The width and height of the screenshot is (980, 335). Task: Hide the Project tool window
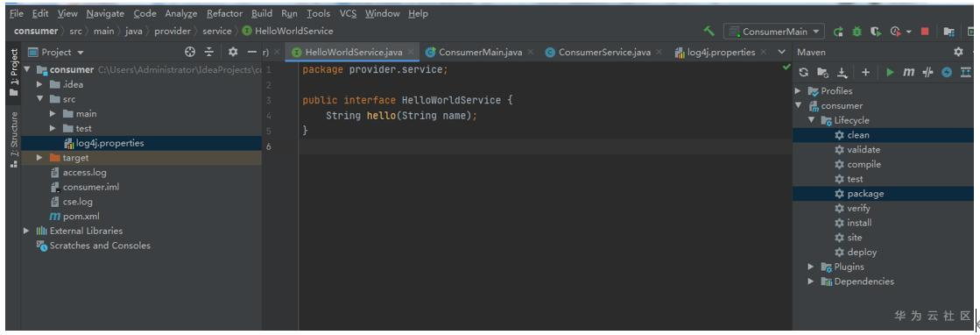tap(252, 52)
